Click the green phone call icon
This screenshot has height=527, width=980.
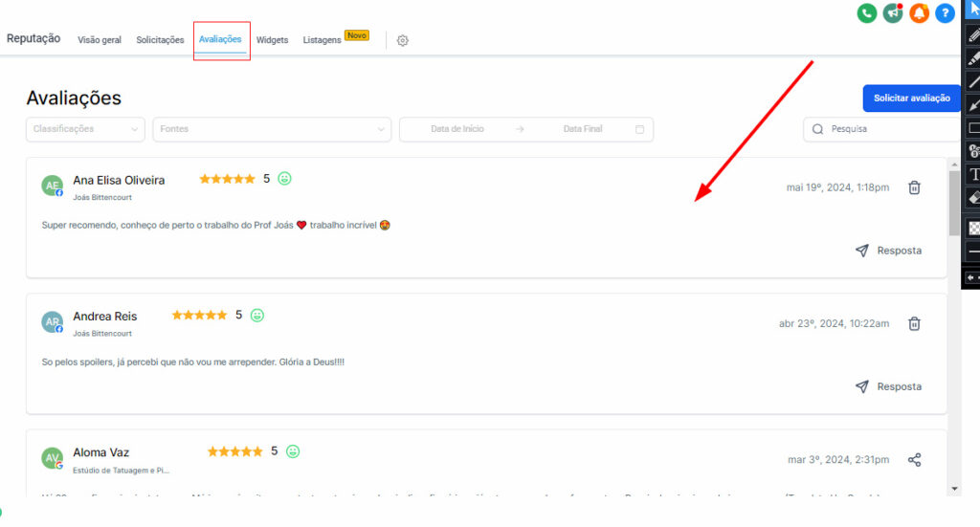click(x=867, y=13)
